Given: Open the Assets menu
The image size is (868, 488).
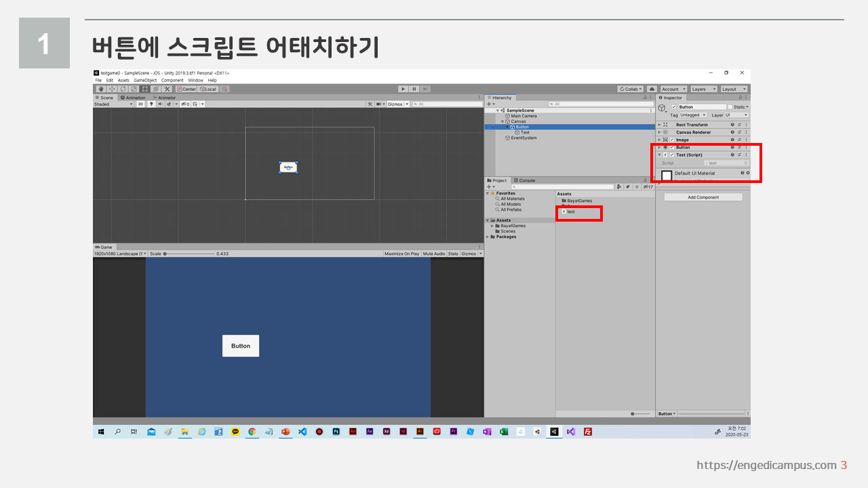Looking at the screenshot, I should [x=123, y=80].
